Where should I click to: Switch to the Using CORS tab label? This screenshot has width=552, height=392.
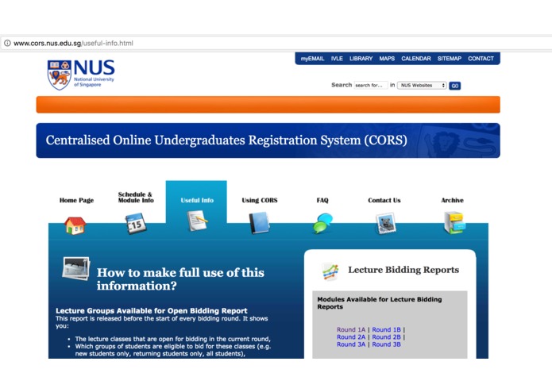tap(260, 200)
